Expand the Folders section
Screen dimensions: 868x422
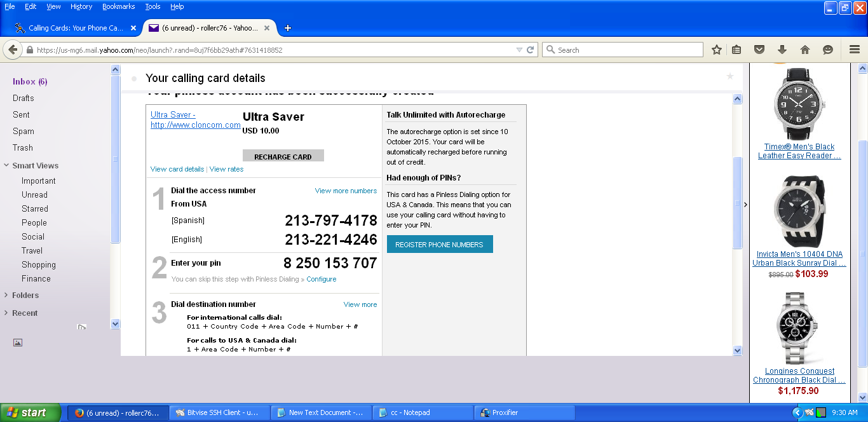tap(6, 295)
